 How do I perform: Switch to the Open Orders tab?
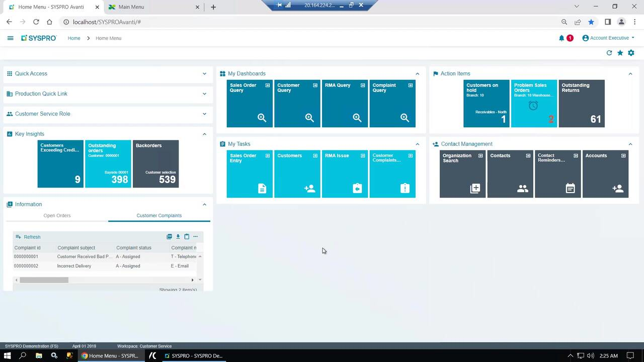point(57,215)
